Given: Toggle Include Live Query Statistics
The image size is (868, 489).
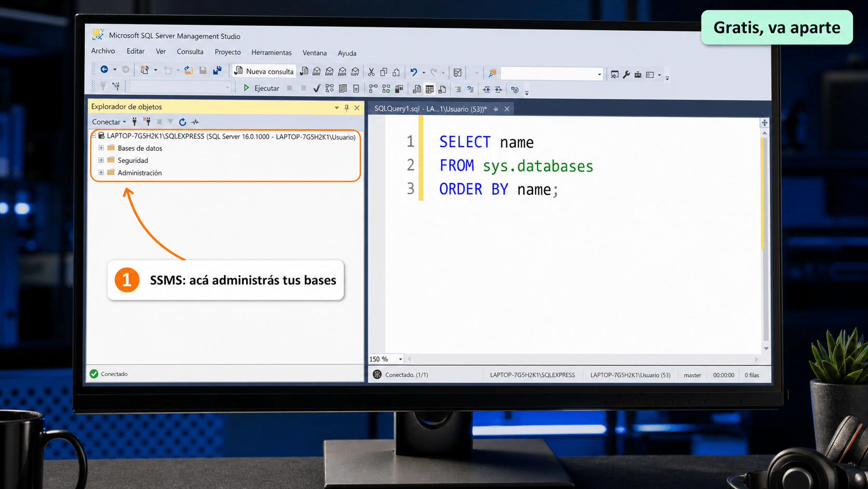Looking at the screenshot, I should pyautogui.click(x=386, y=89).
